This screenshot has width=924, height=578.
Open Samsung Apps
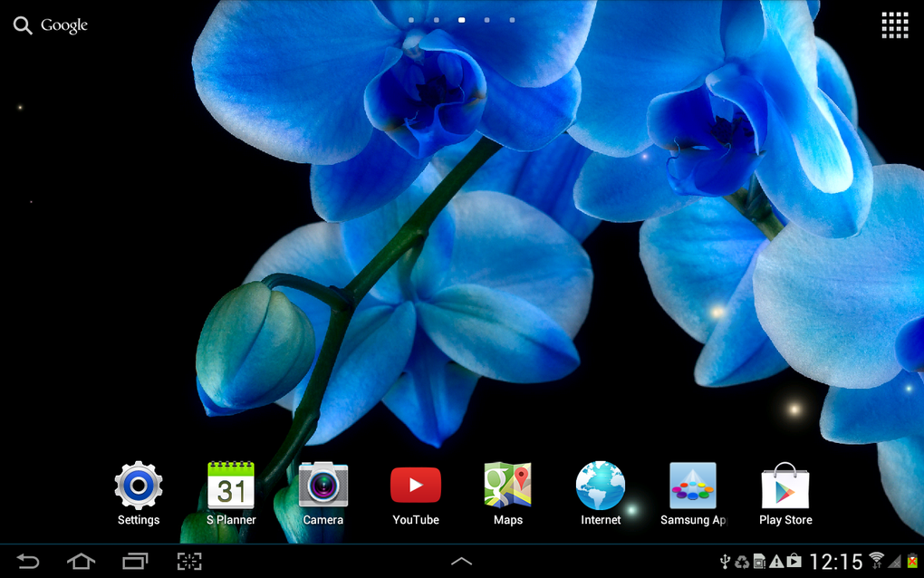pos(692,486)
